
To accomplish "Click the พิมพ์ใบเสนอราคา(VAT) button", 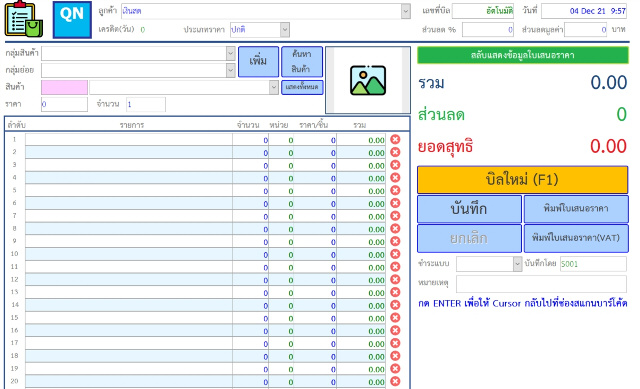I will [x=576, y=238].
